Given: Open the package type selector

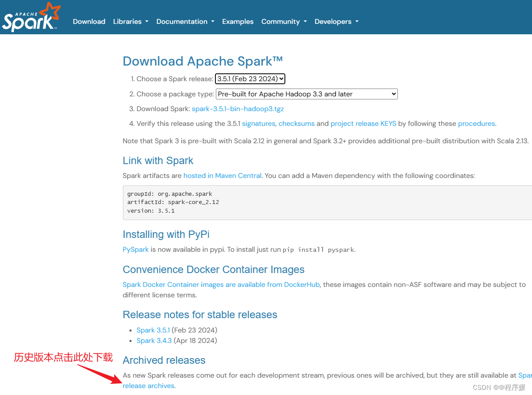Looking at the screenshot, I should (x=307, y=94).
